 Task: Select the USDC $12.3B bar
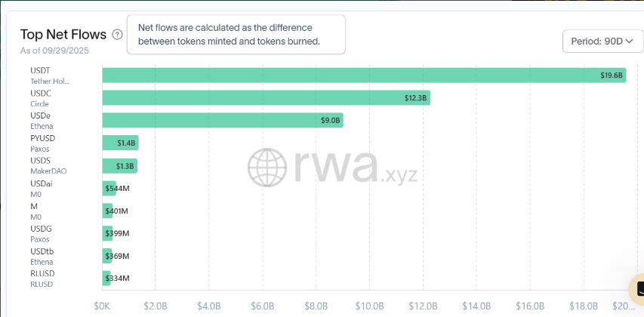pyautogui.click(x=266, y=98)
